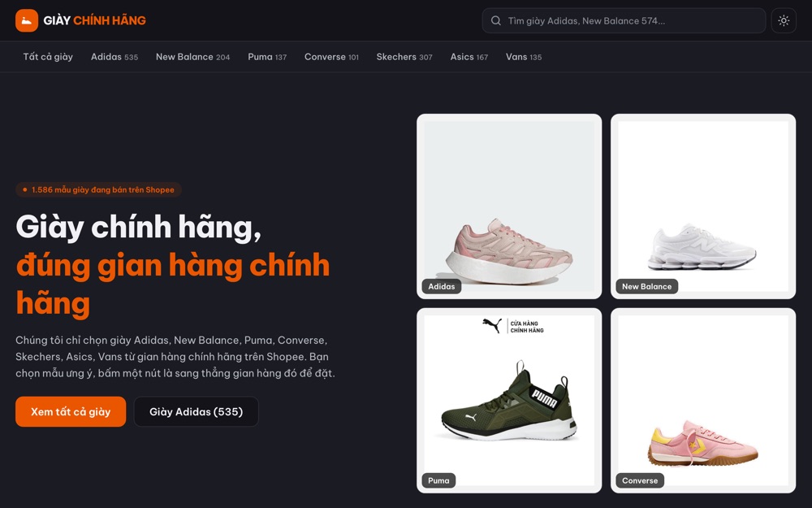This screenshot has height=508, width=812.
Task: Focus the shoe search input field
Action: 624,21
